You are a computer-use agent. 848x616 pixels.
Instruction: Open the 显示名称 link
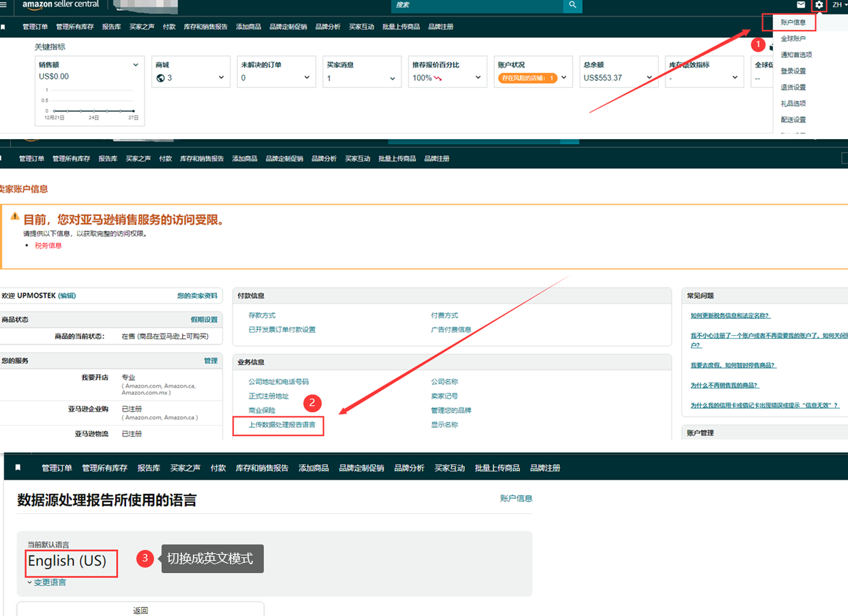(x=444, y=425)
